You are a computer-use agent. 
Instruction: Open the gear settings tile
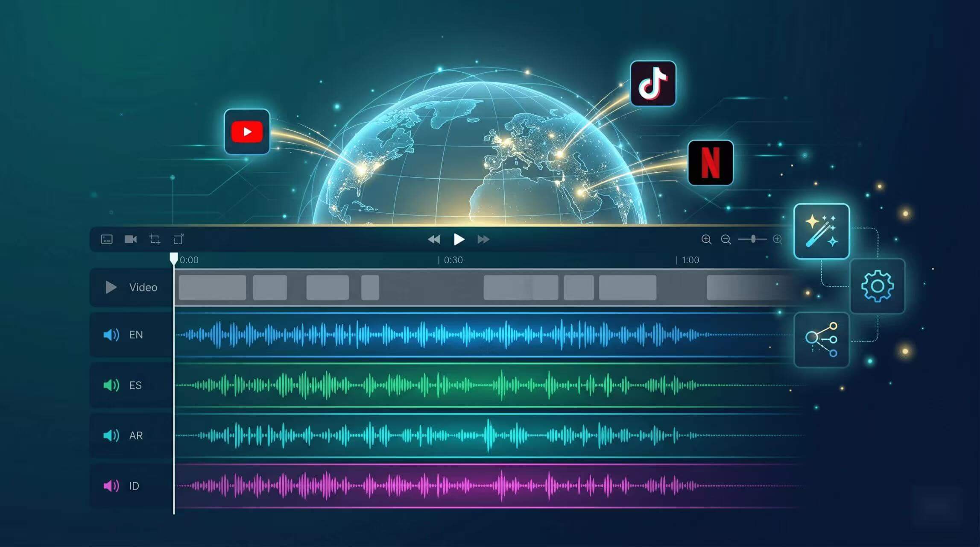click(878, 286)
